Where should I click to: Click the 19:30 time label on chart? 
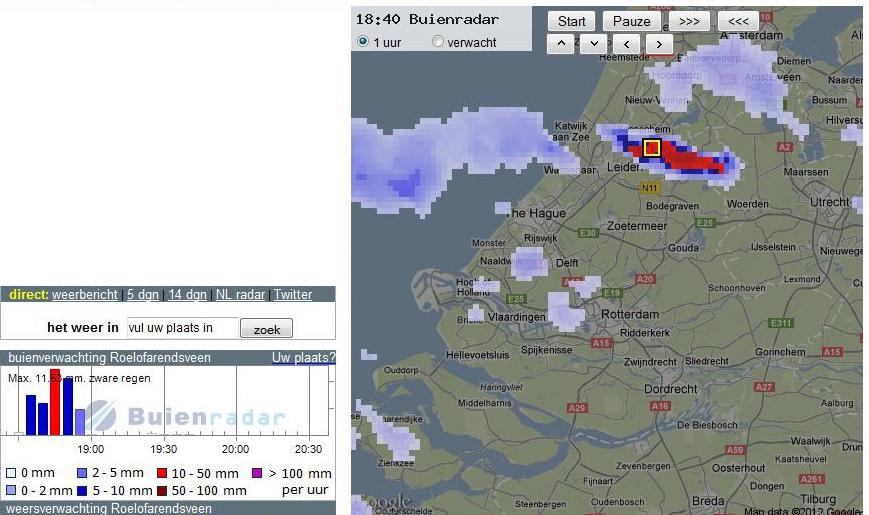[x=163, y=449]
